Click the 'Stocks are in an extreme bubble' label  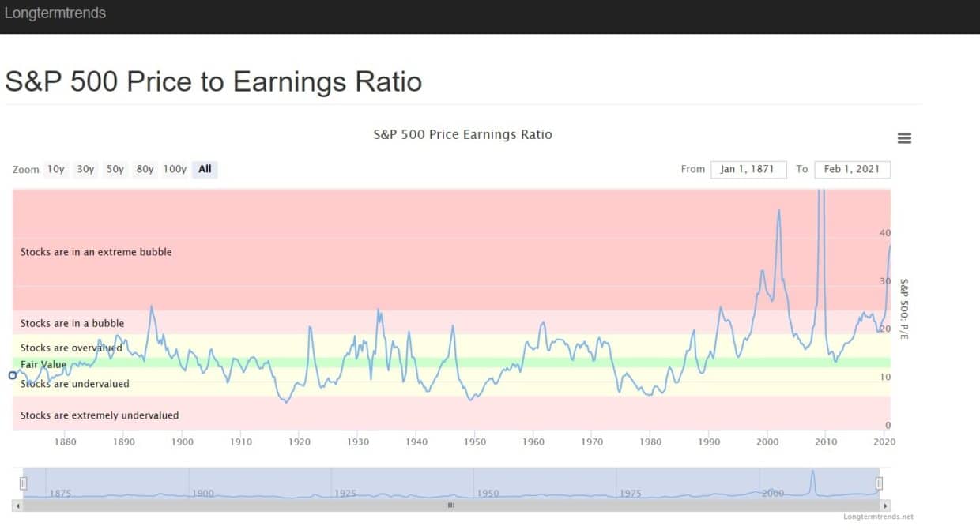coord(96,252)
